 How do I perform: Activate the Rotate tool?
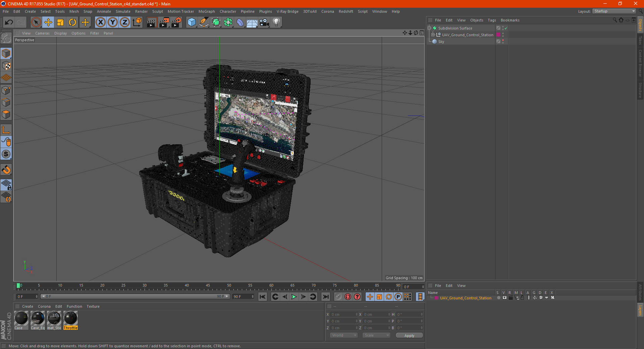click(x=72, y=22)
